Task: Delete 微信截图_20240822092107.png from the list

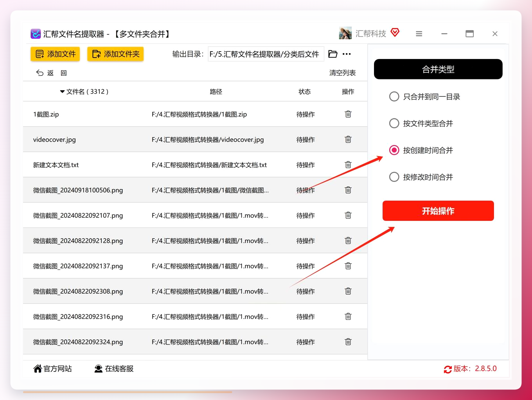Action: click(348, 215)
